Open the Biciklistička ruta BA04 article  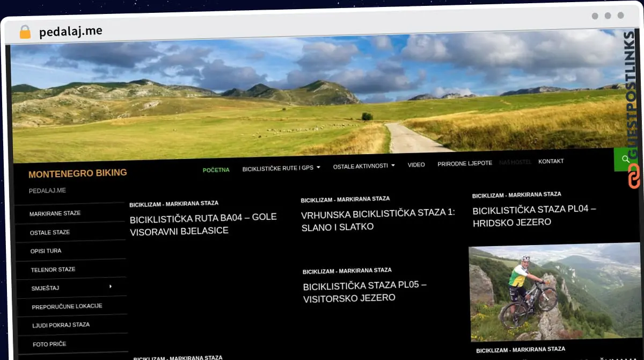pyautogui.click(x=203, y=224)
